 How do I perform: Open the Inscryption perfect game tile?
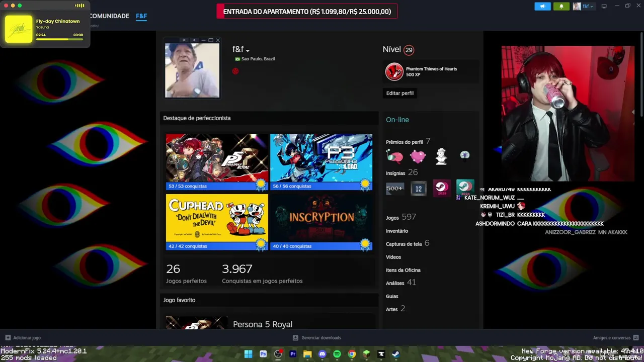click(321, 222)
